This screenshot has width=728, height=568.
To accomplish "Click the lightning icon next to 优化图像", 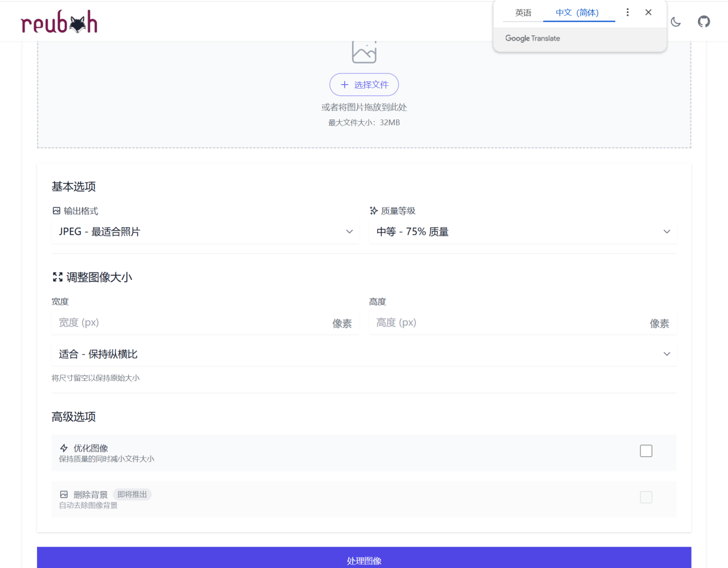I will 64,448.
